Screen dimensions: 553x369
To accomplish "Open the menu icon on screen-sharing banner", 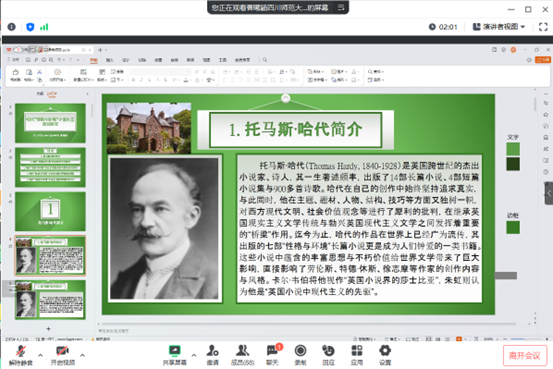I will (341, 7).
